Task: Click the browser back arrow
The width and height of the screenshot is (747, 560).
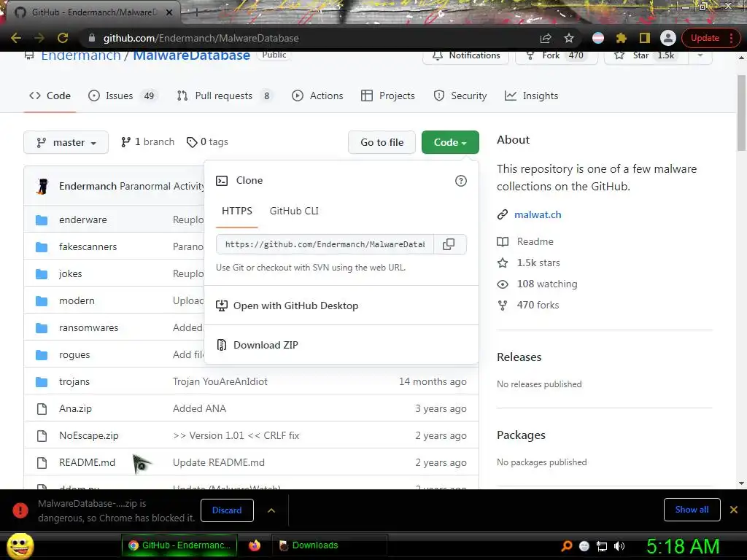Action: [x=16, y=38]
